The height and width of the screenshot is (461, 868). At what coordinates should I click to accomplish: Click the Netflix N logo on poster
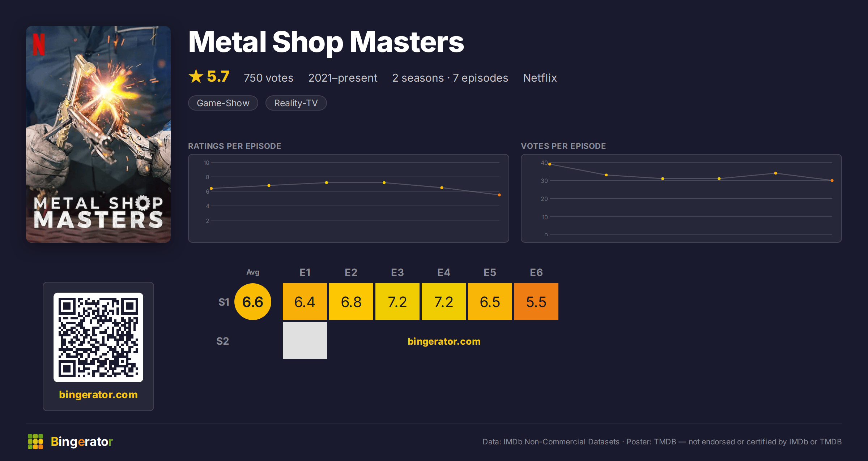39,44
